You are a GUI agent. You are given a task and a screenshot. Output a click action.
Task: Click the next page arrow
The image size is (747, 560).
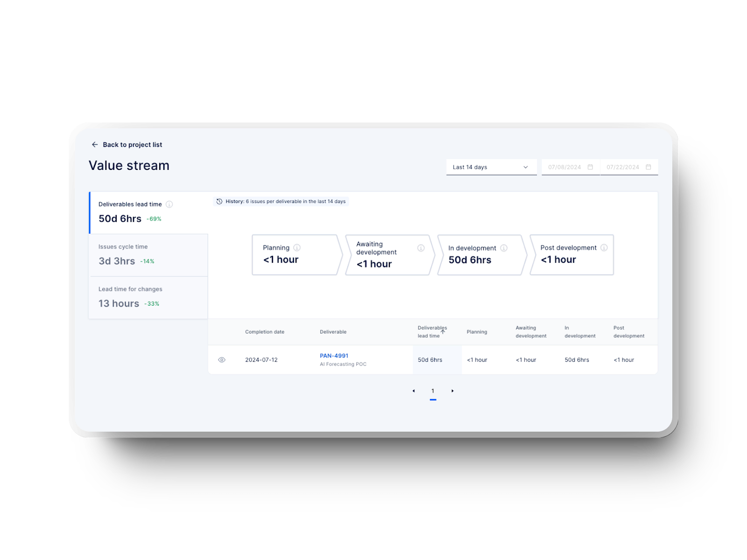(452, 391)
